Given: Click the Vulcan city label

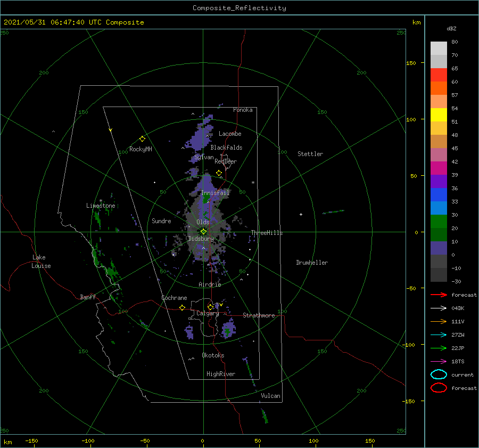Looking at the screenshot, I should (270, 396).
